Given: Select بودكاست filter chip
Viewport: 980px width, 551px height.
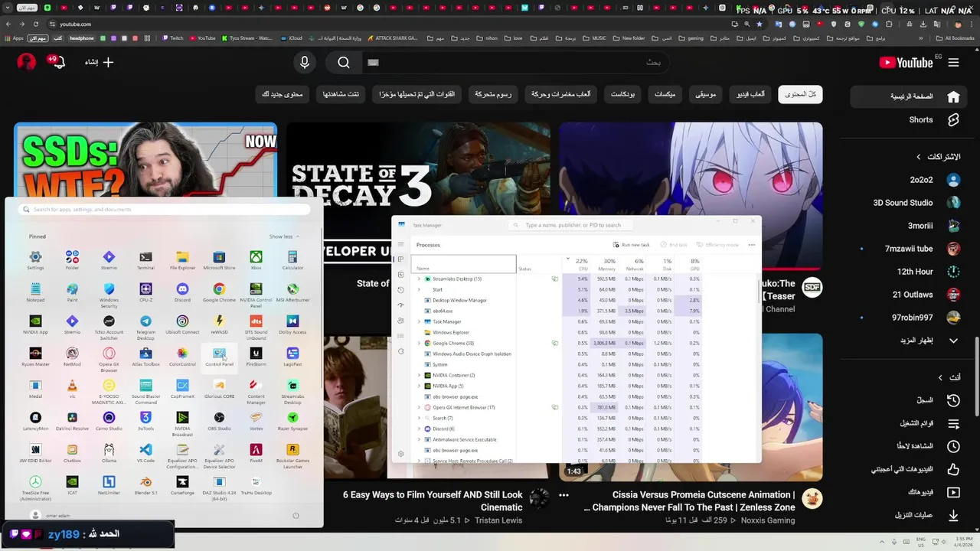Looking at the screenshot, I should point(622,94).
